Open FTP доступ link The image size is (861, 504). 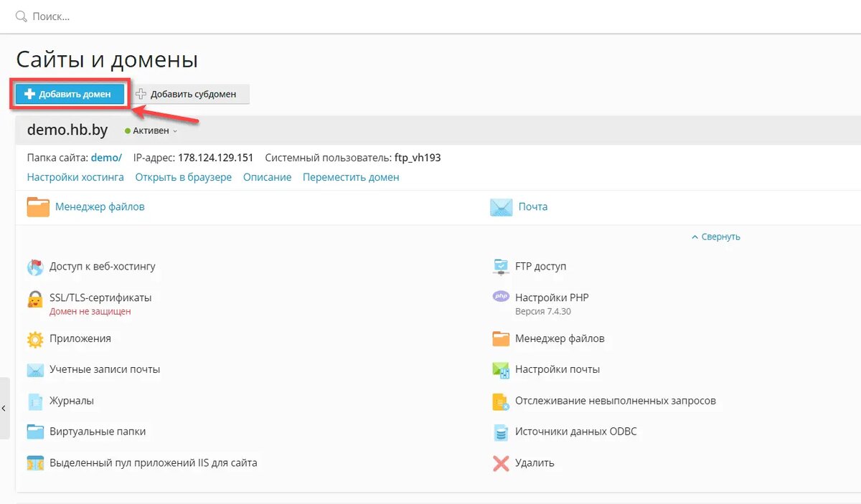(541, 266)
